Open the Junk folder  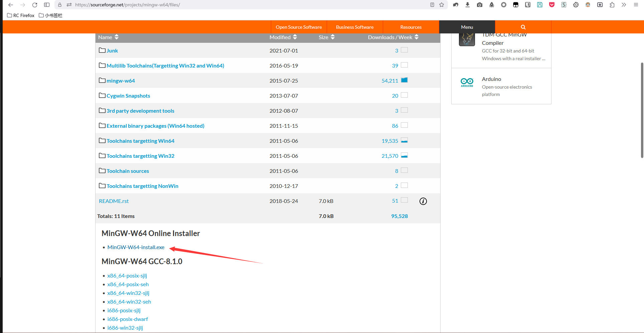pyautogui.click(x=112, y=51)
